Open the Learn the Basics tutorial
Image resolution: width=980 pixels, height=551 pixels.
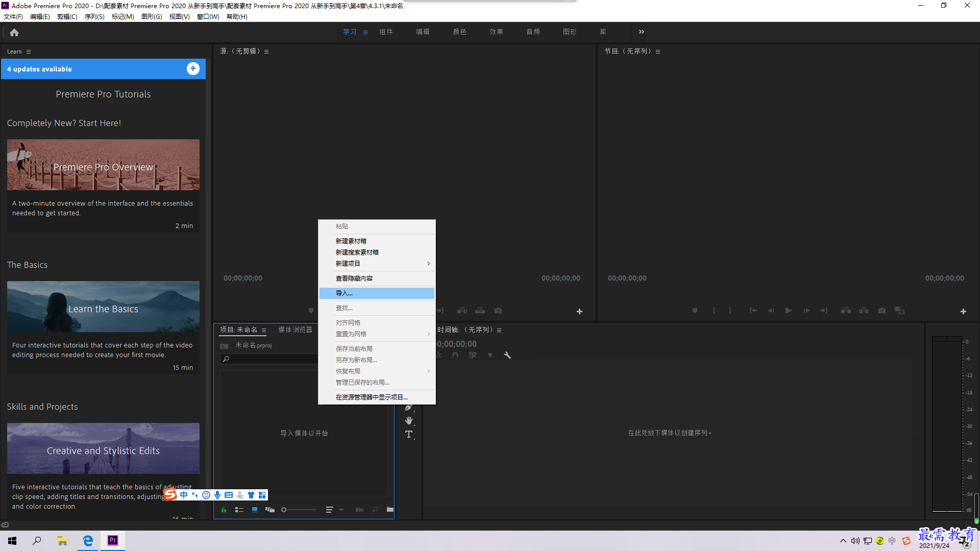tap(103, 307)
